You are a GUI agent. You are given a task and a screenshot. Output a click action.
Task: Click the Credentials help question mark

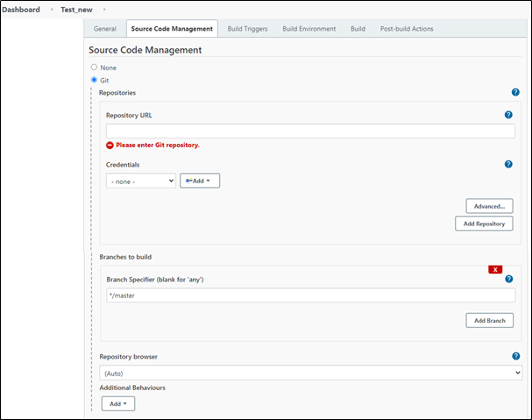click(508, 164)
